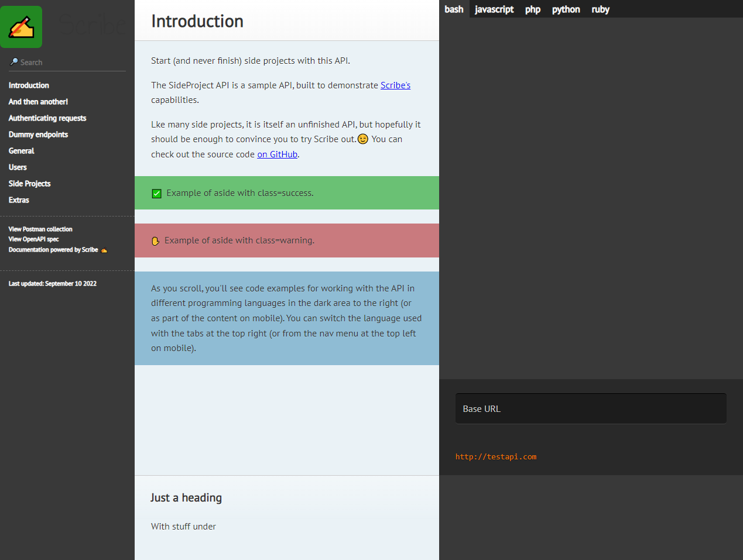Click the small Scribe icon in footer
The height and width of the screenshot is (560, 743).
104,250
